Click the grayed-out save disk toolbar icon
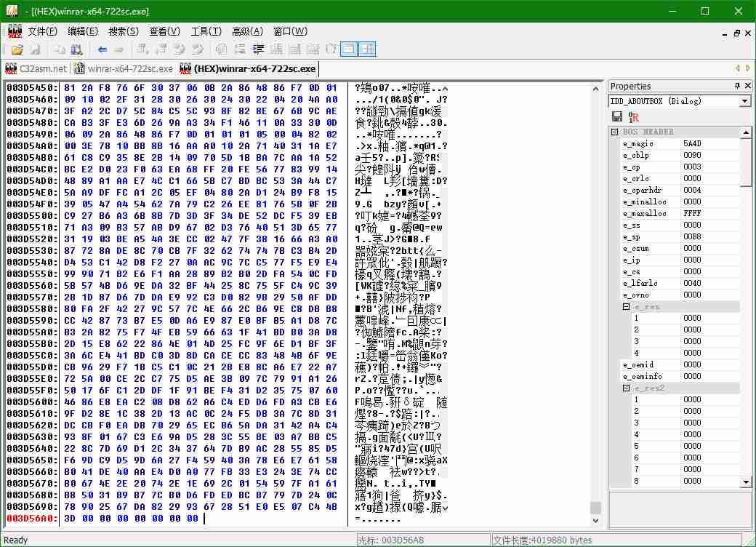This screenshot has height=547, width=756. [35, 49]
